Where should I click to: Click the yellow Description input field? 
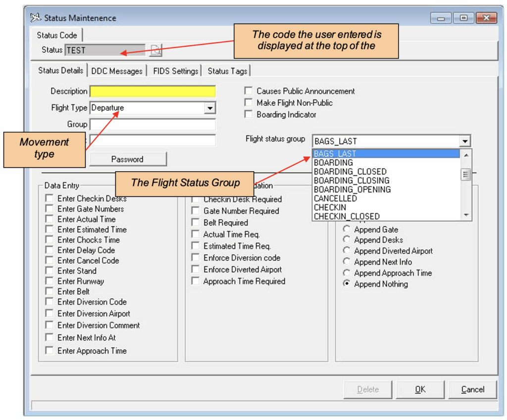pyautogui.click(x=152, y=92)
